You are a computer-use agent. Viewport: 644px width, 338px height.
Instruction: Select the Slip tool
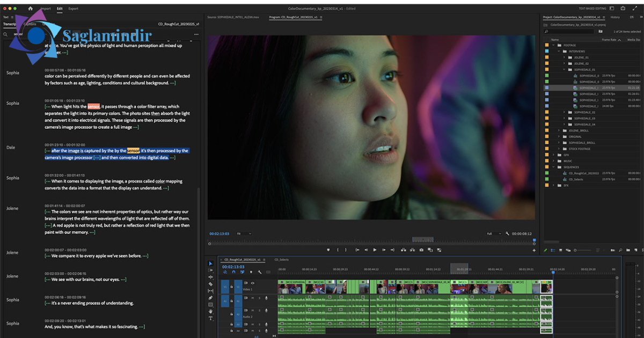click(210, 291)
